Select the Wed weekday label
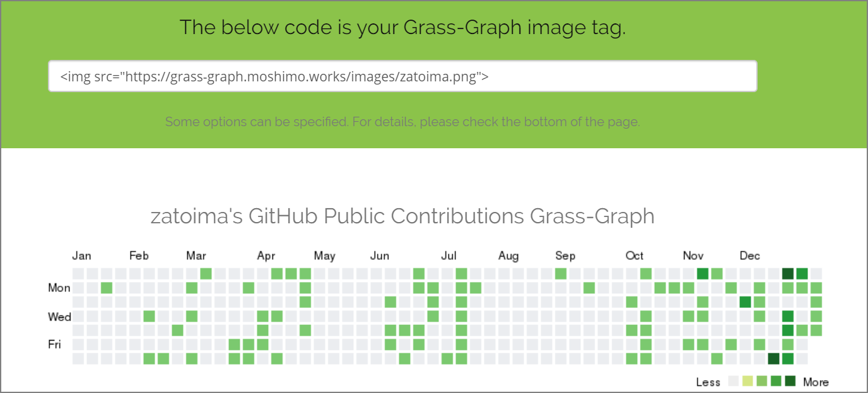 point(59,317)
